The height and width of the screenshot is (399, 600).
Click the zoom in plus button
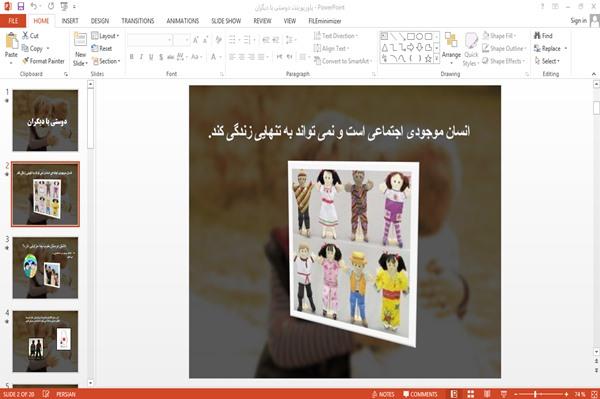coord(566,394)
